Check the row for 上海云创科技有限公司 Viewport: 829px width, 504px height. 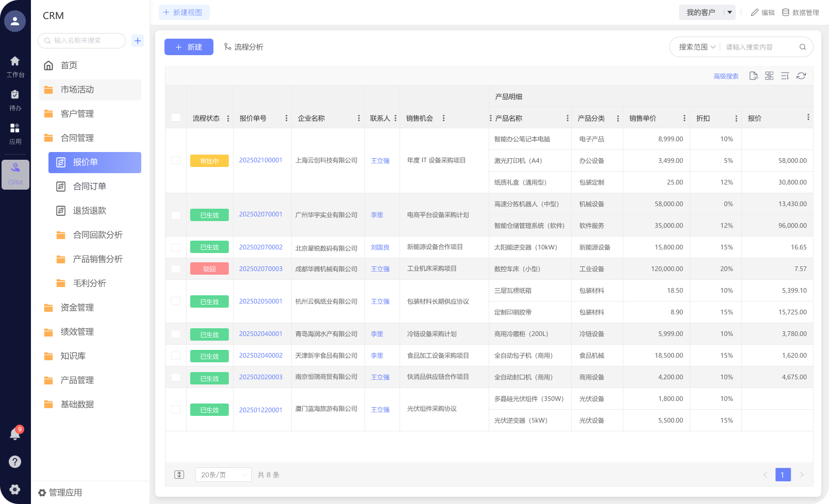[176, 160]
